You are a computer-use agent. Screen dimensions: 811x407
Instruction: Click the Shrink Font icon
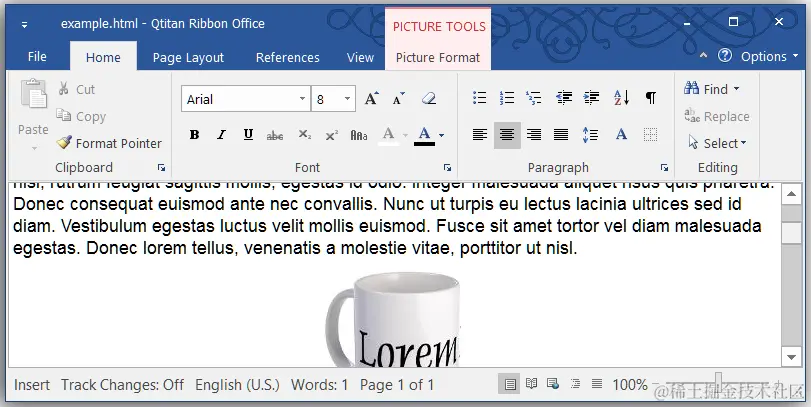point(398,98)
